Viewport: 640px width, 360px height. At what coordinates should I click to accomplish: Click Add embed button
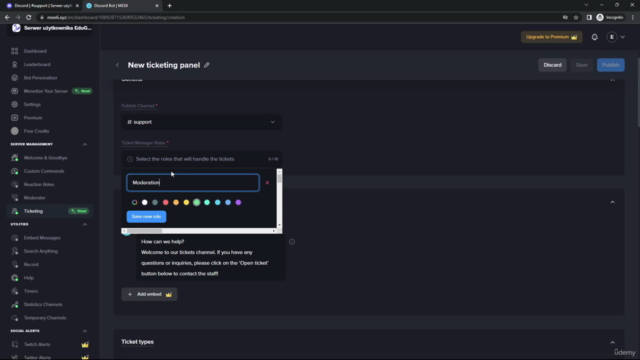click(x=149, y=294)
